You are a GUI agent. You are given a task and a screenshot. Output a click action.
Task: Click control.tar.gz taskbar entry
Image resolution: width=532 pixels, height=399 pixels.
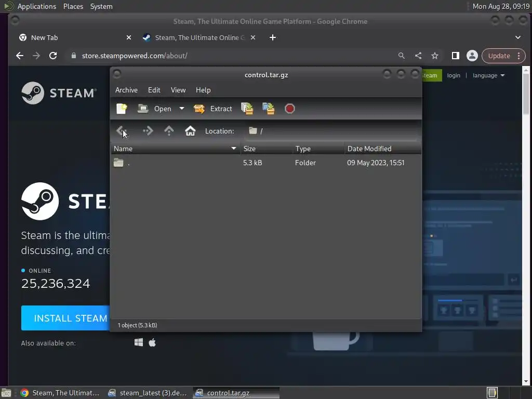click(236, 393)
